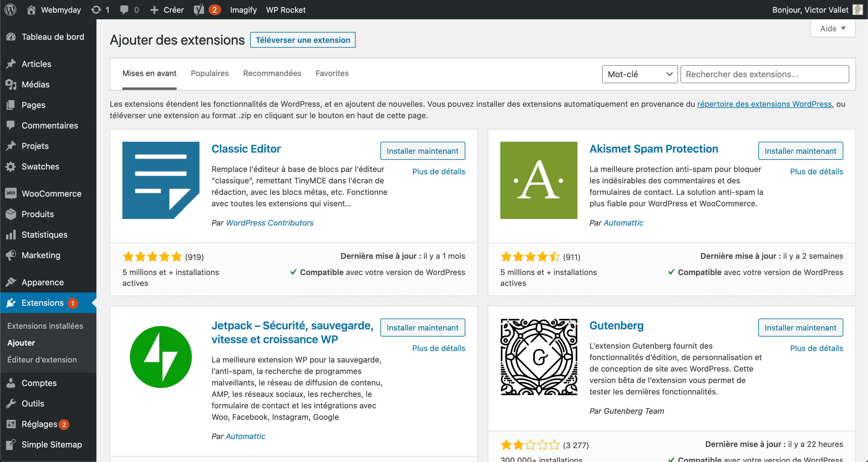Click the Extensions icon in sidebar

click(x=11, y=303)
